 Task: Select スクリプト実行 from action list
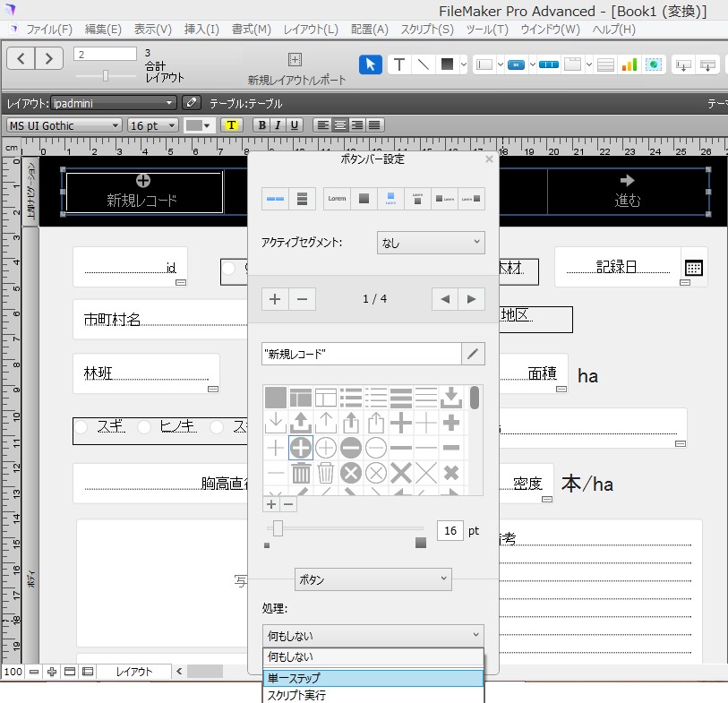(x=373, y=695)
